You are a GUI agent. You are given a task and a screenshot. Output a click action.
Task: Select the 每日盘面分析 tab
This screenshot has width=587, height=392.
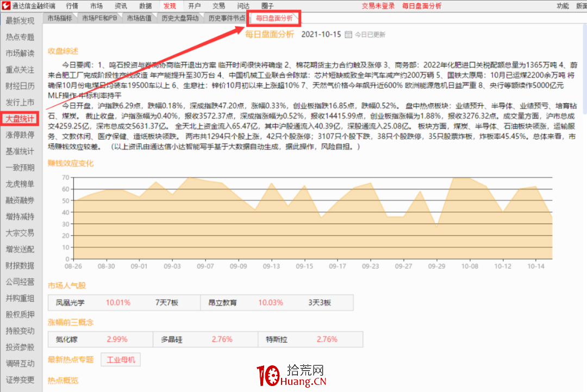tap(273, 18)
